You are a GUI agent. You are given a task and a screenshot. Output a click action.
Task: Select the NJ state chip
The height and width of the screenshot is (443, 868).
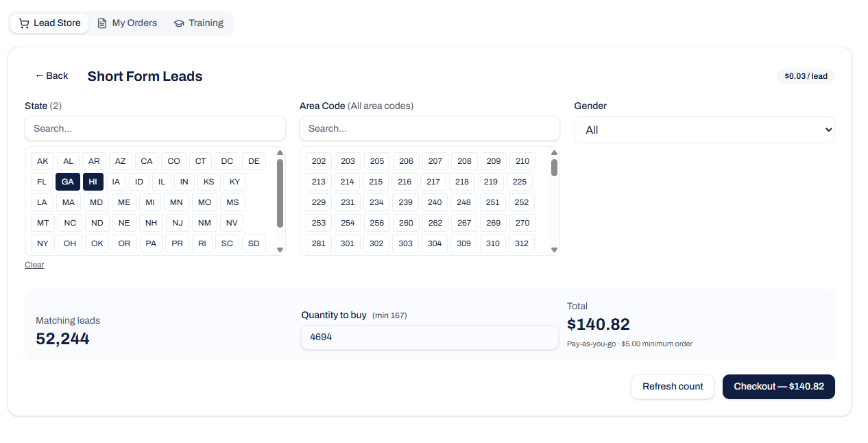(x=178, y=223)
